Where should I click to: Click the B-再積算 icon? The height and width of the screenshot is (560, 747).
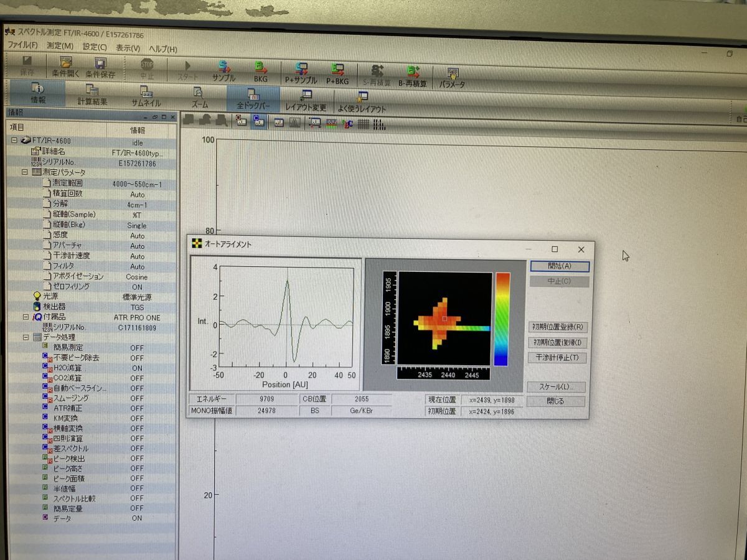pyautogui.click(x=413, y=76)
